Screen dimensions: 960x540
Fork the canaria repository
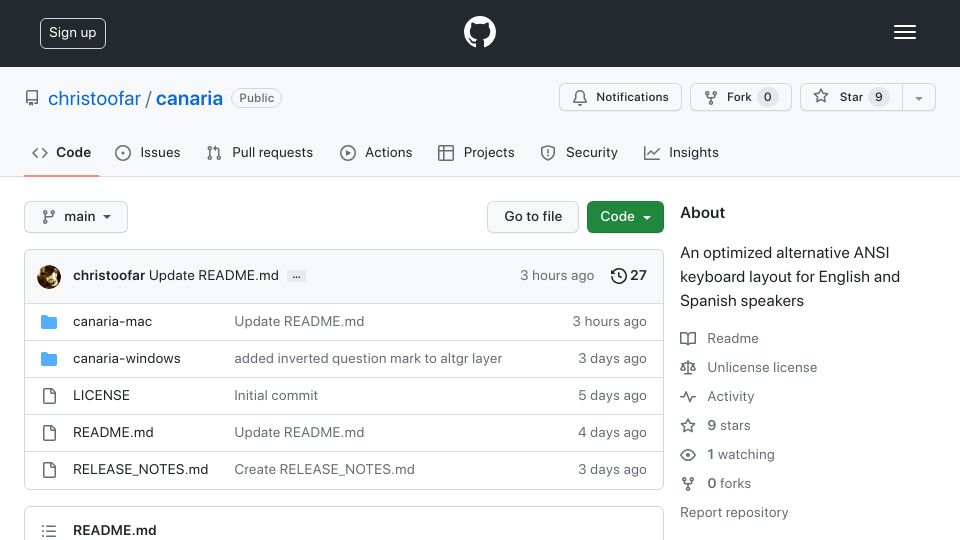tap(741, 97)
